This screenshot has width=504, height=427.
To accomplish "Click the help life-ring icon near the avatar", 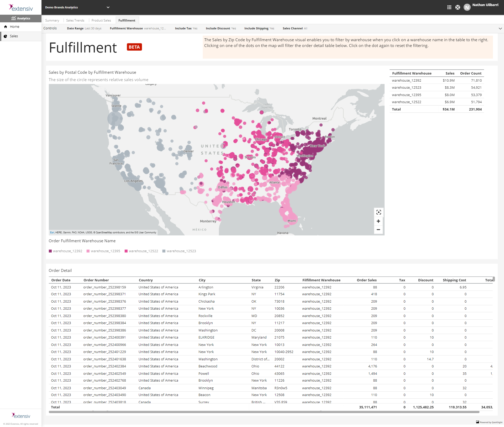I will 458,7.
